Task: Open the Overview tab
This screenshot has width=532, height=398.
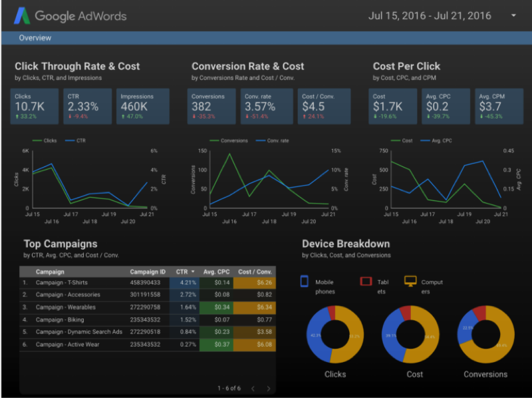Action: pos(35,38)
